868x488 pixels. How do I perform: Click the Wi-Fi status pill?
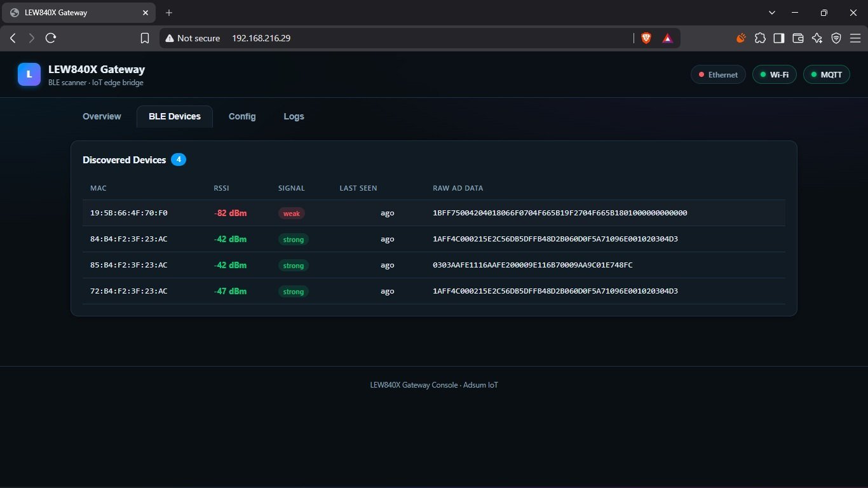(774, 74)
